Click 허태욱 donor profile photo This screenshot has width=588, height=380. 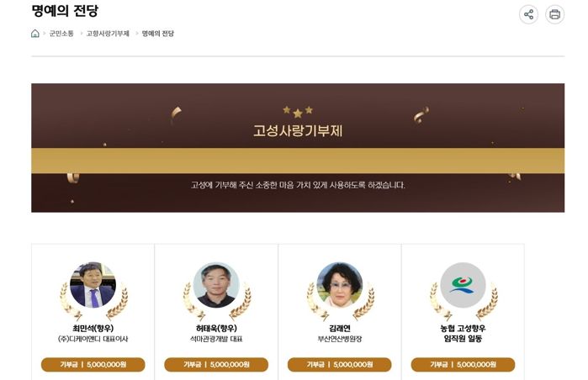(x=216, y=285)
